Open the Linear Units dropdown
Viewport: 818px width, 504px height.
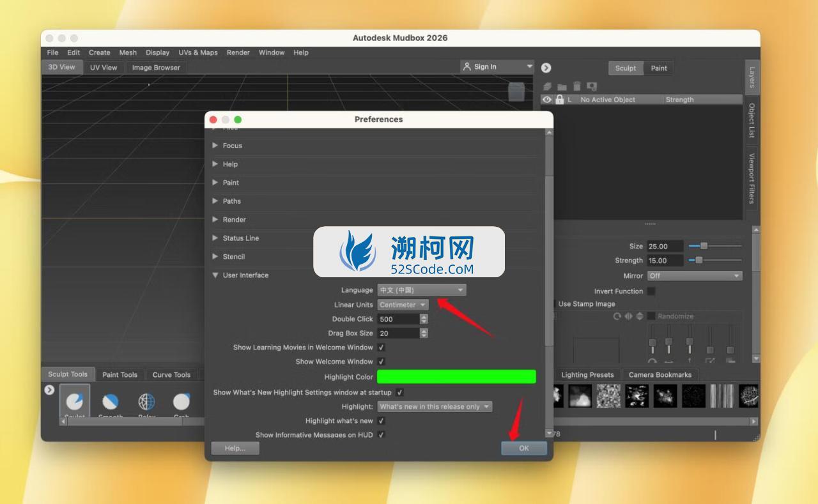(x=403, y=305)
